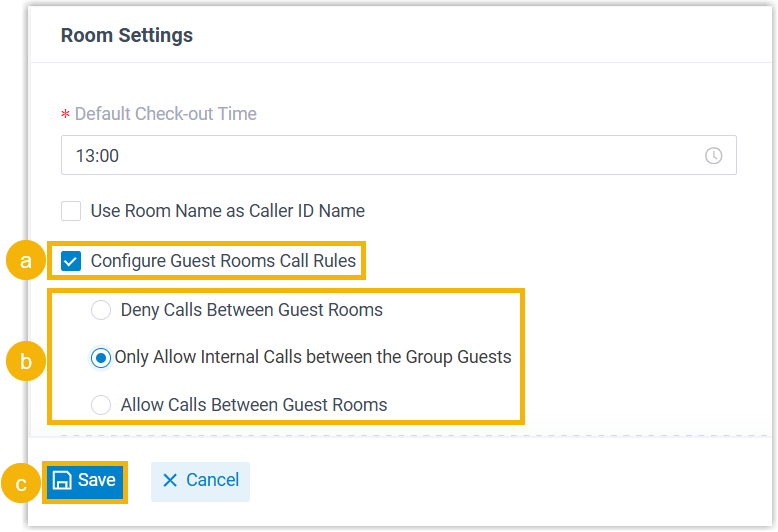The height and width of the screenshot is (532, 778).
Task: Click the floppy disk icon on Save
Action: [x=62, y=481]
